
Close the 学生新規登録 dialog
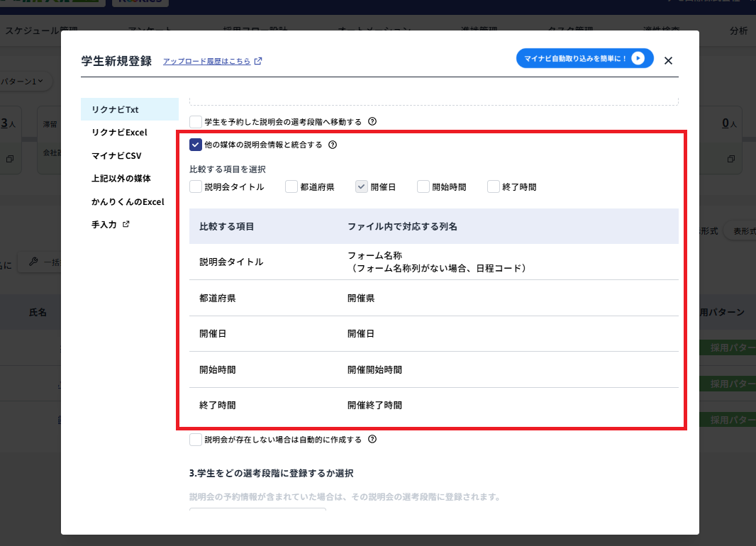(x=668, y=61)
